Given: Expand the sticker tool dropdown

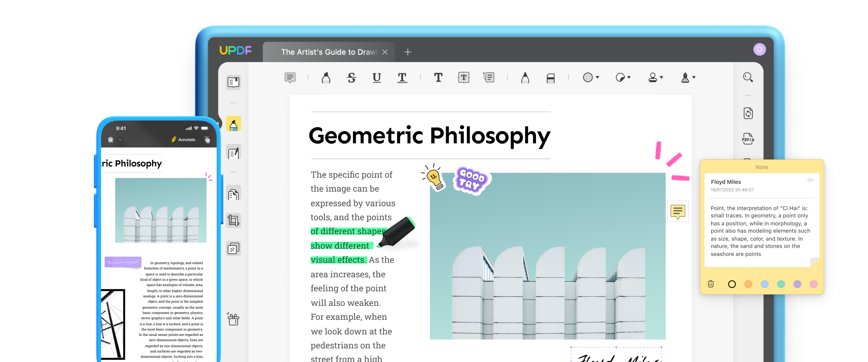Looking at the screenshot, I should click(x=629, y=77).
